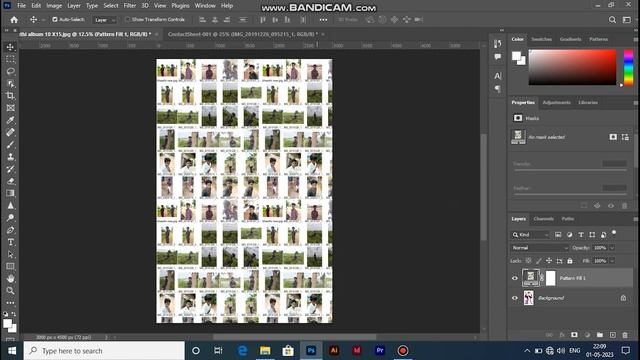640x360 pixels.
Task: Open the Kind filter dropdown
Action: pos(531,235)
